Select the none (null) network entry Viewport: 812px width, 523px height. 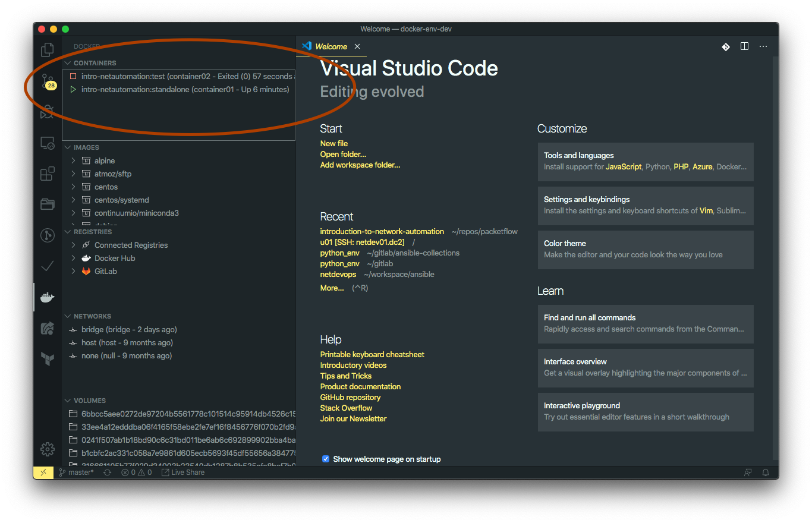(178, 355)
